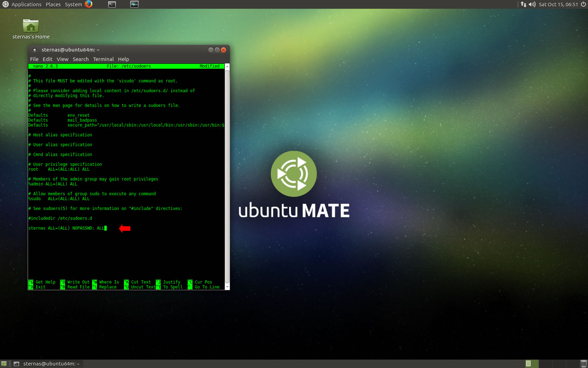
Task: Click the 'root ALL=(ALL:ALL) ALL' line
Action: pyautogui.click(x=59, y=169)
